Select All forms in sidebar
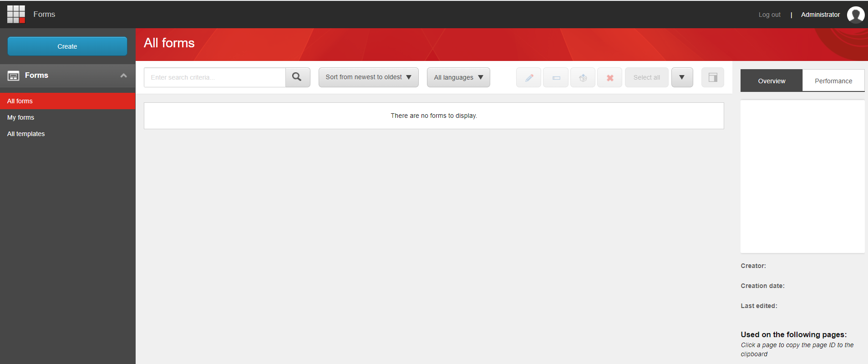The height and width of the screenshot is (364, 868). (68, 101)
